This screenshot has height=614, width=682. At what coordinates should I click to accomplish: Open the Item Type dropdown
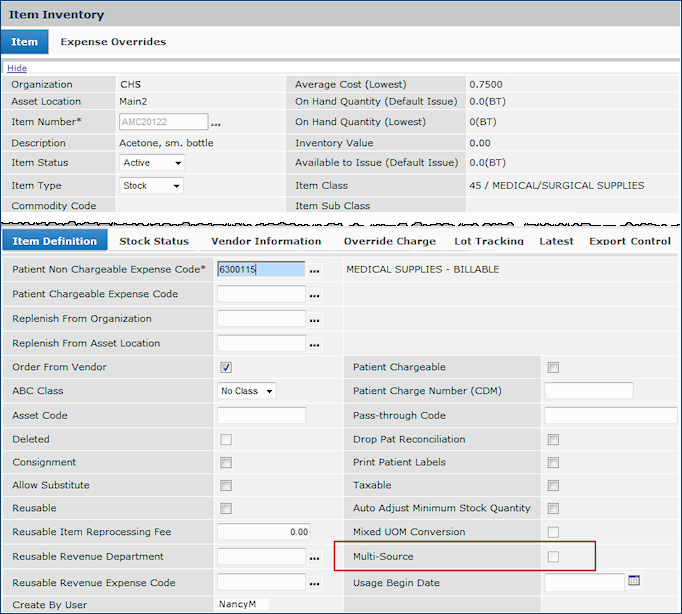(x=151, y=186)
